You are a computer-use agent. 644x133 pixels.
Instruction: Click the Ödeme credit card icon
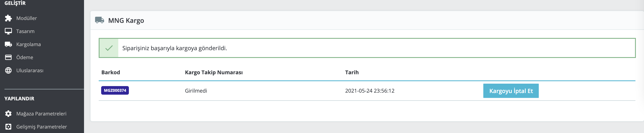coord(8,57)
